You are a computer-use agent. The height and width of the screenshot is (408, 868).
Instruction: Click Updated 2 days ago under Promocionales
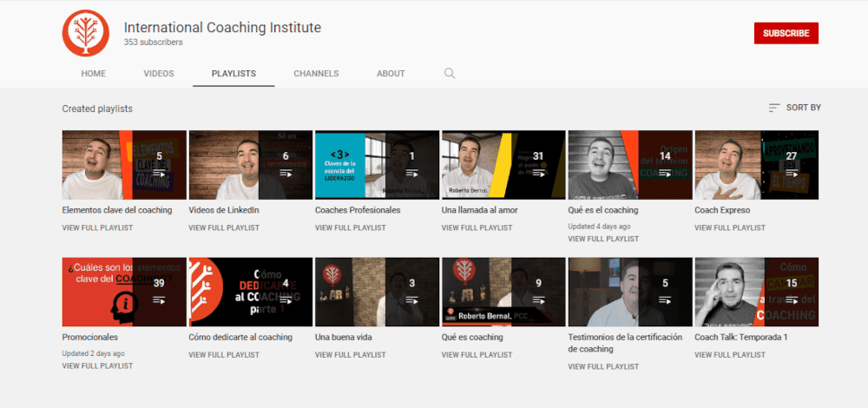(x=93, y=353)
